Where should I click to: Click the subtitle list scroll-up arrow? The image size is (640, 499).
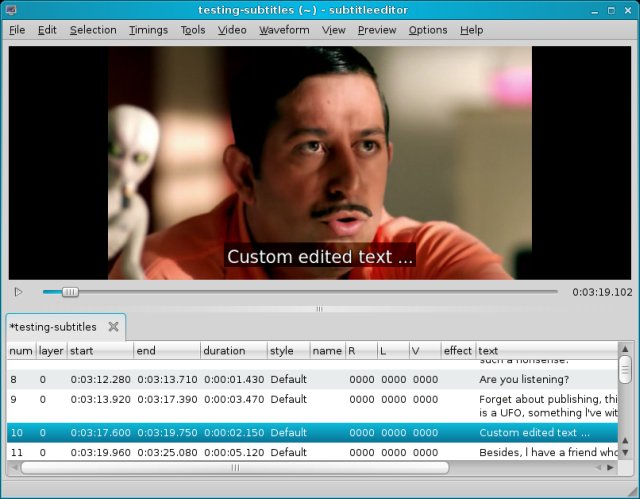click(x=625, y=349)
